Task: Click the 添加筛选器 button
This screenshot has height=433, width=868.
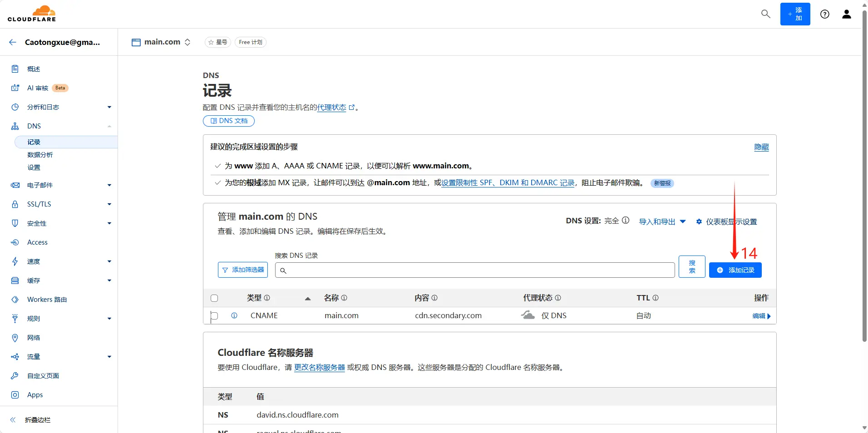Action: pos(243,270)
